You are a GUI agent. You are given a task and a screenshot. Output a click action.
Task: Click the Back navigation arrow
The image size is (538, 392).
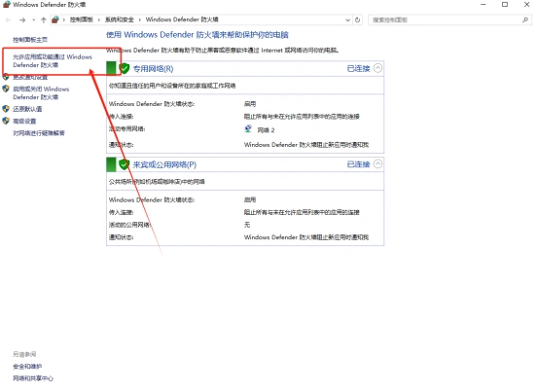tap(9, 20)
